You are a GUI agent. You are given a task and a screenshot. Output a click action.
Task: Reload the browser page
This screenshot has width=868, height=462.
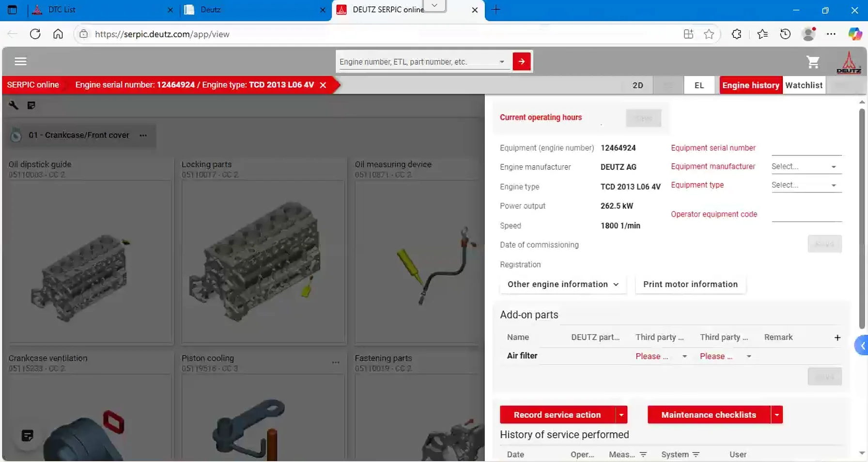[35, 34]
